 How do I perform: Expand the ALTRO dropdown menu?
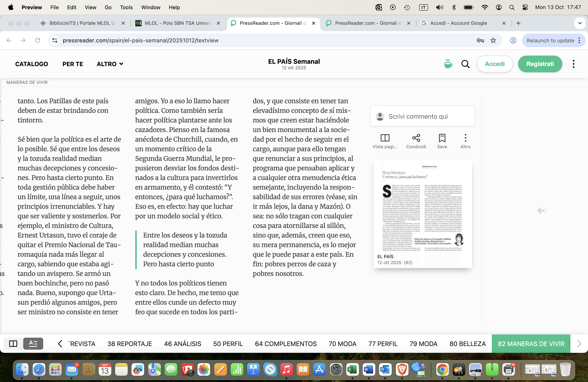tap(110, 64)
